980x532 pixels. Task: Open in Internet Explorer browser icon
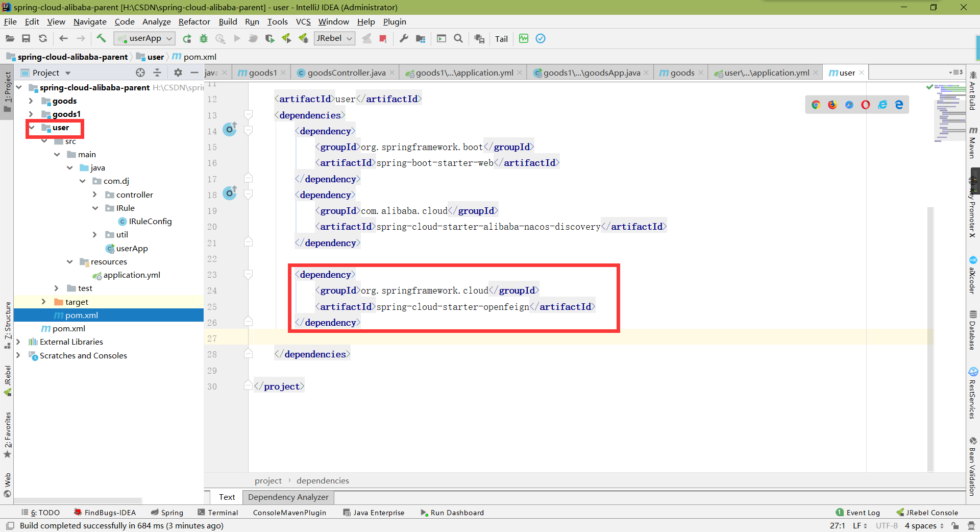pyautogui.click(x=883, y=105)
